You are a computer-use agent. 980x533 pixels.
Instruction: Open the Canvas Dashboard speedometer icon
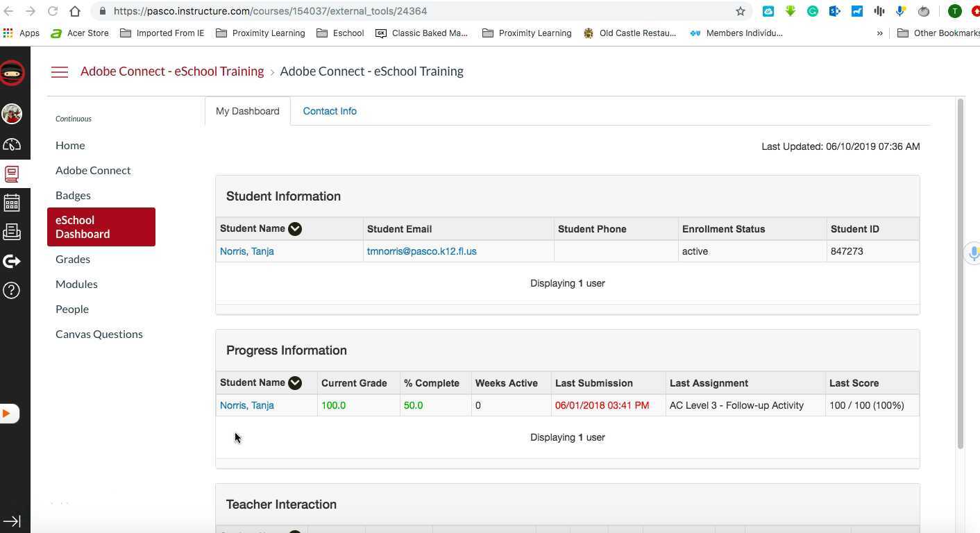(x=12, y=144)
